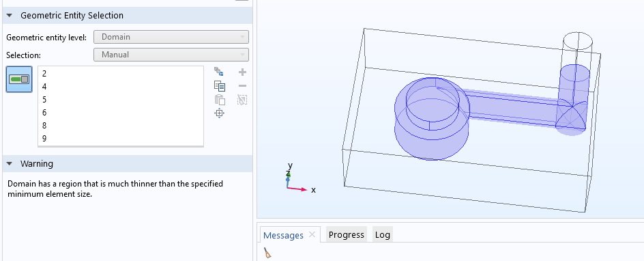Click the Remove from Selection minus icon

242,86
